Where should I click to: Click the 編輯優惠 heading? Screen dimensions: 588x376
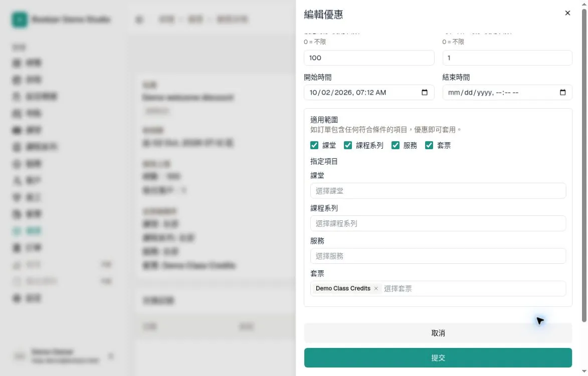323,15
